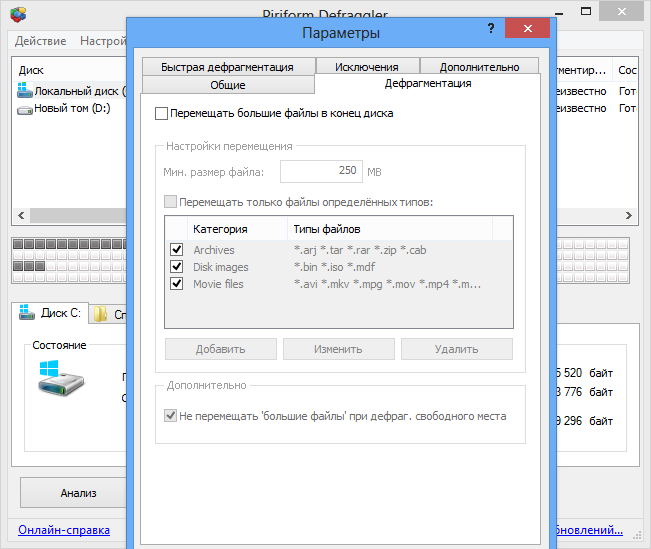This screenshot has width=651, height=549.
Task: Select the Дефрагментация tab
Action: (428, 83)
